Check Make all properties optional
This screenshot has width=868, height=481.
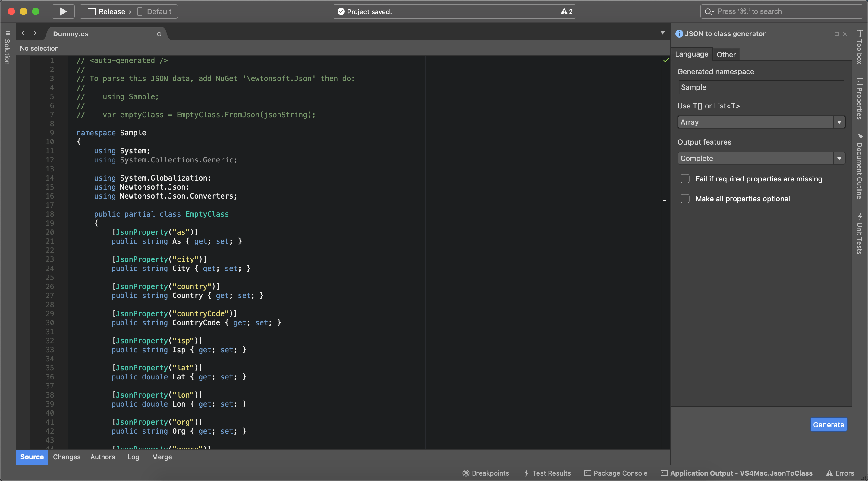click(x=685, y=199)
